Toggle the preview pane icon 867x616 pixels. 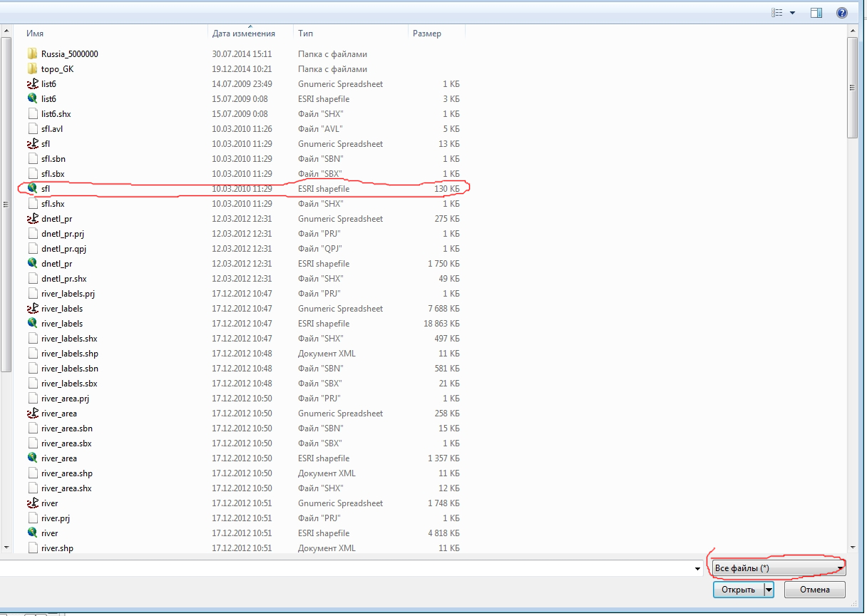click(816, 13)
